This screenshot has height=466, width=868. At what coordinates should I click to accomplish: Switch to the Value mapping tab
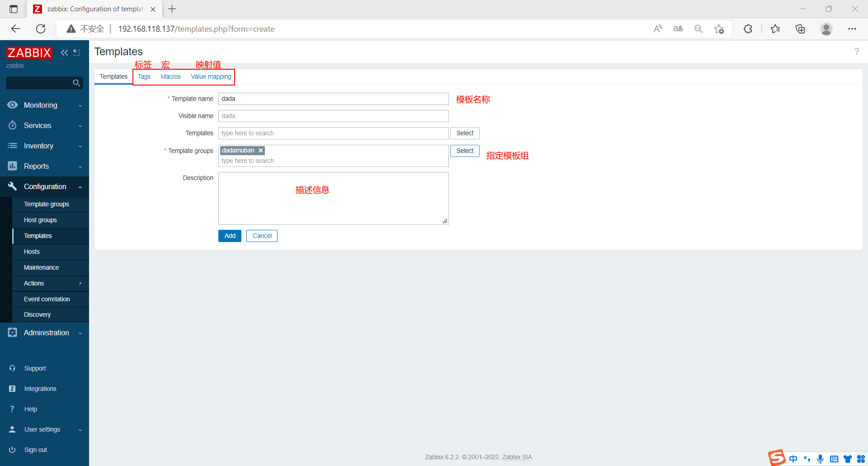pos(211,76)
